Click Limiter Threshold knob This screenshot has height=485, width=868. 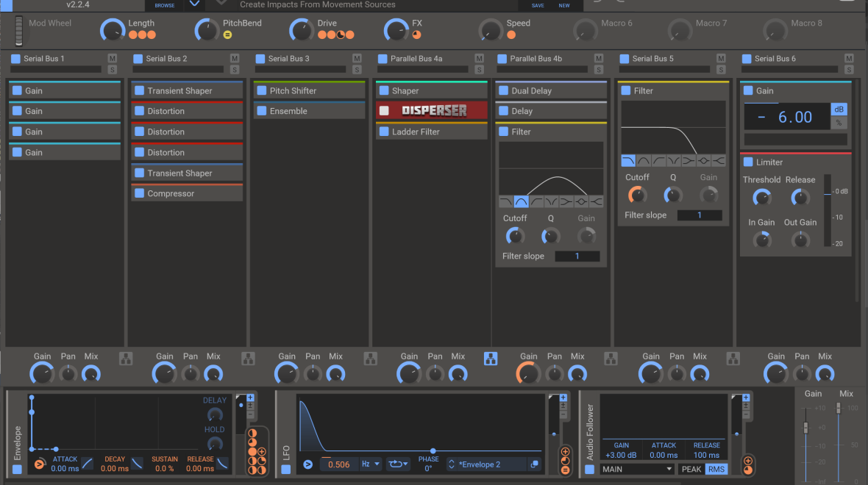point(762,198)
